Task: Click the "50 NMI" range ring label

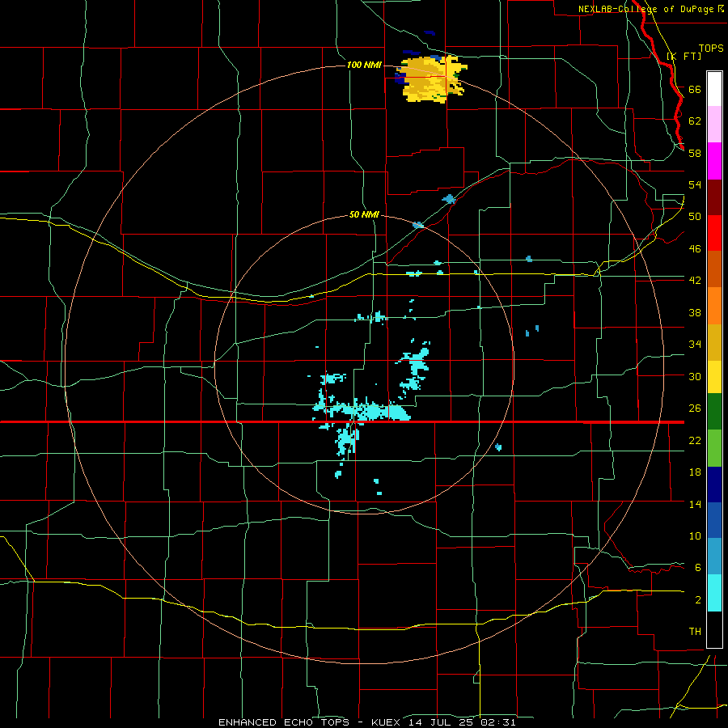Action: (364, 215)
